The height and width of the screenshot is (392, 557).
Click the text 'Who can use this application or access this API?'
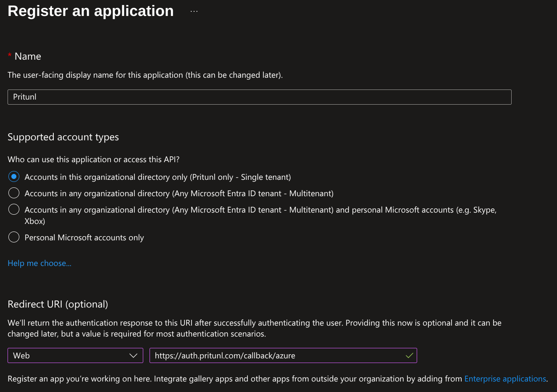(94, 160)
